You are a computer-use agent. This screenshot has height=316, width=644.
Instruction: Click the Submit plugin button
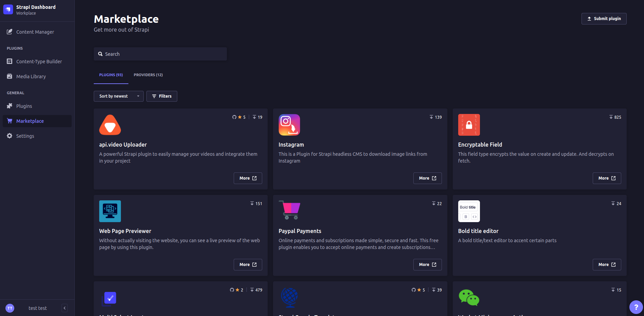604,19
